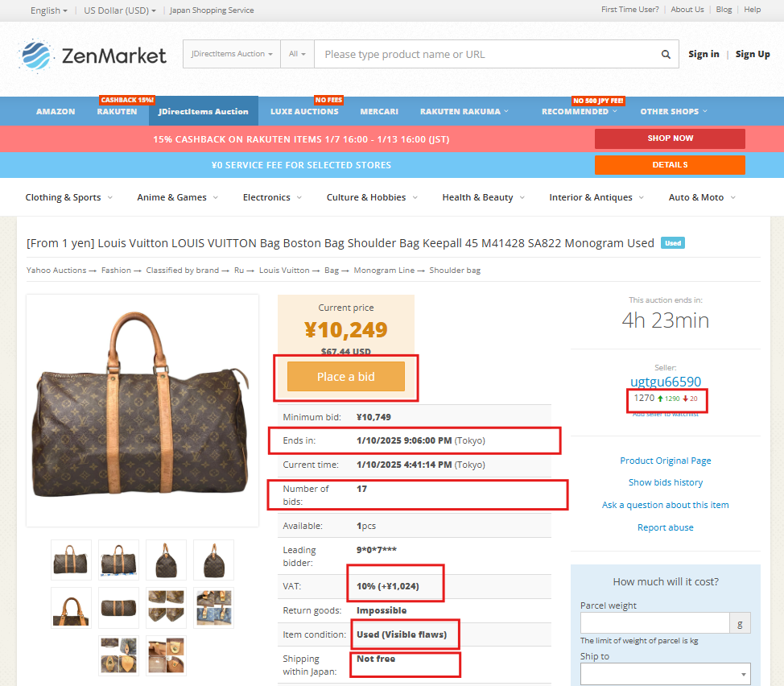Open Show bids history link
The width and height of the screenshot is (784, 686).
tap(665, 482)
